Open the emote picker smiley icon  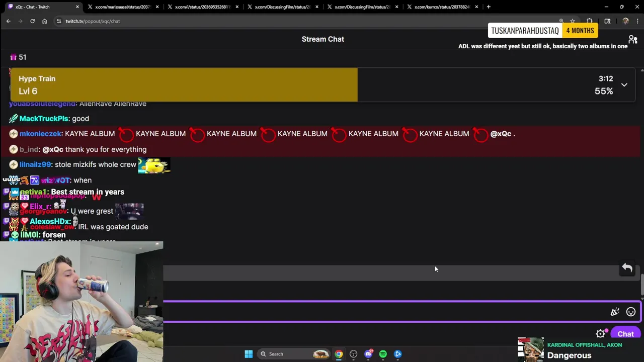tap(631, 312)
